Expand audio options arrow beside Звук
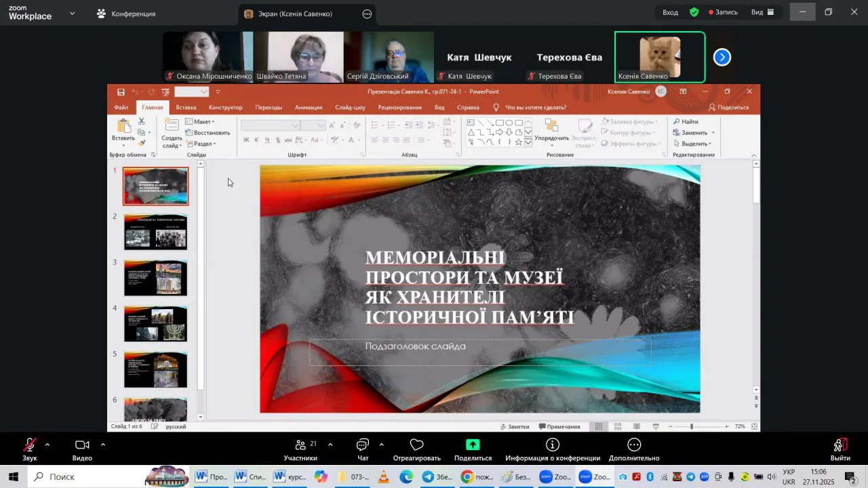This screenshot has height=488, width=868. click(x=47, y=445)
